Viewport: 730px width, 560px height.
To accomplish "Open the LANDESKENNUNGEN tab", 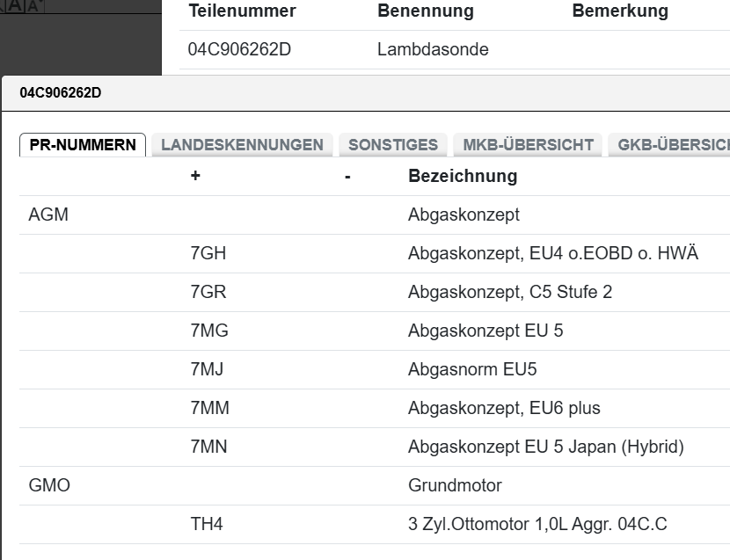I will click(242, 145).
